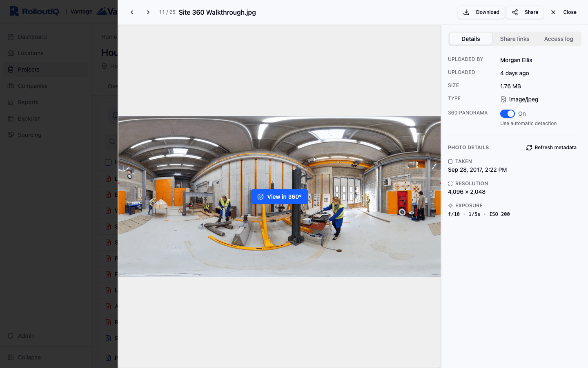Screen dimensions: 588x368
Task: Click Use automatic detection link
Action: 528,123
